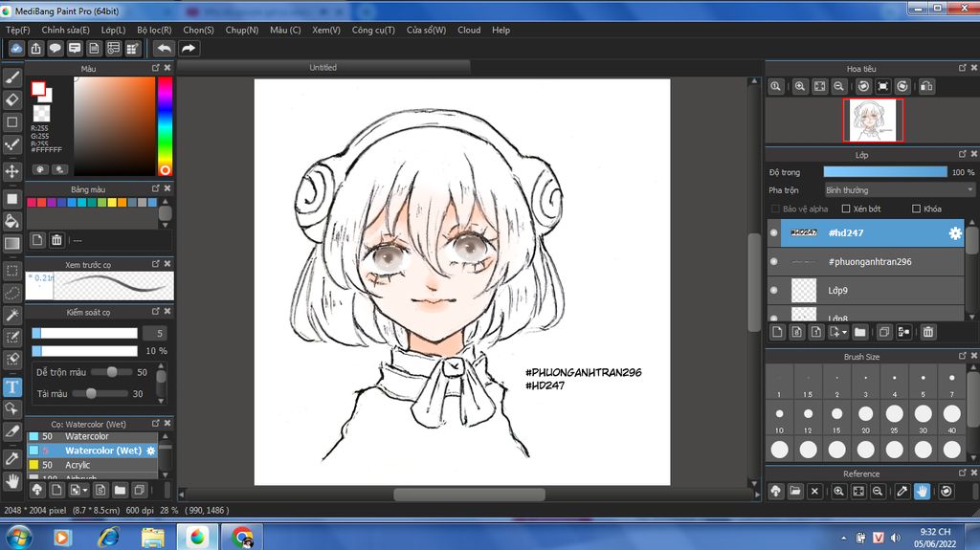The height and width of the screenshot is (550, 980).
Task: Select the Bucket fill tool
Action: click(11, 221)
